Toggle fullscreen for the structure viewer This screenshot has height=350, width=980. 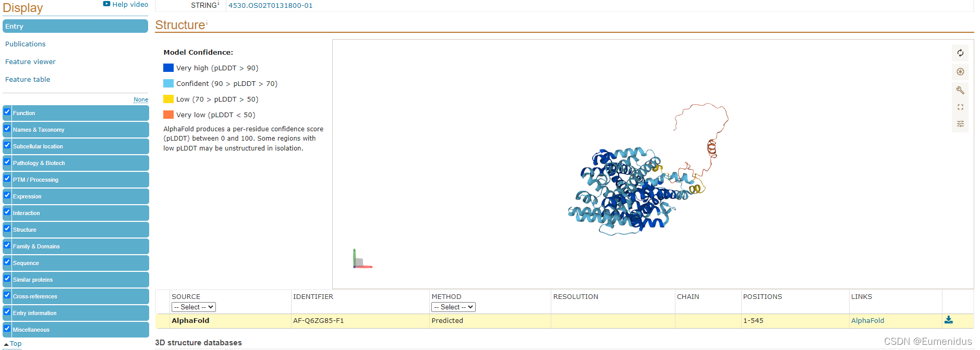coord(960,107)
